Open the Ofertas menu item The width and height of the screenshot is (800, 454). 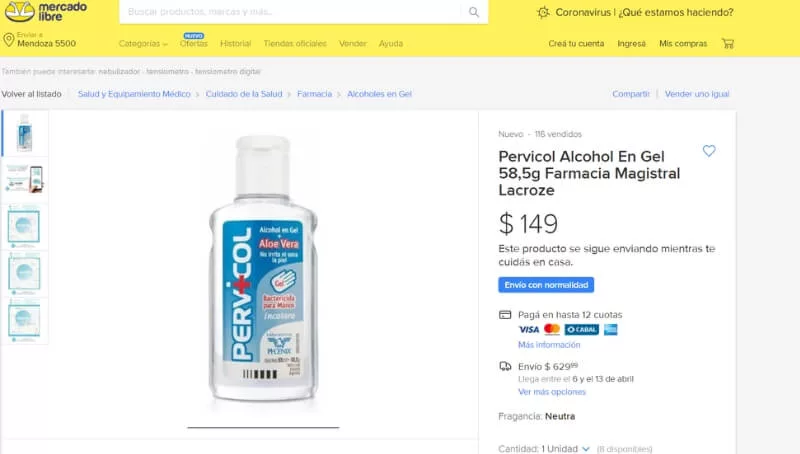point(193,44)
